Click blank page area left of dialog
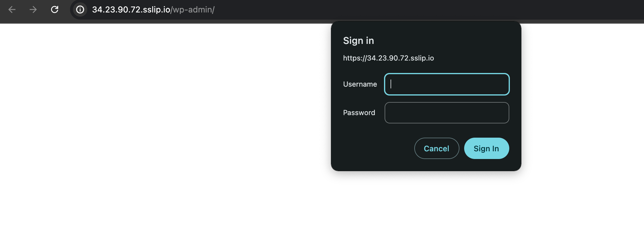Image resolution: width=644 pixels, height=248 pixels. 163,119
